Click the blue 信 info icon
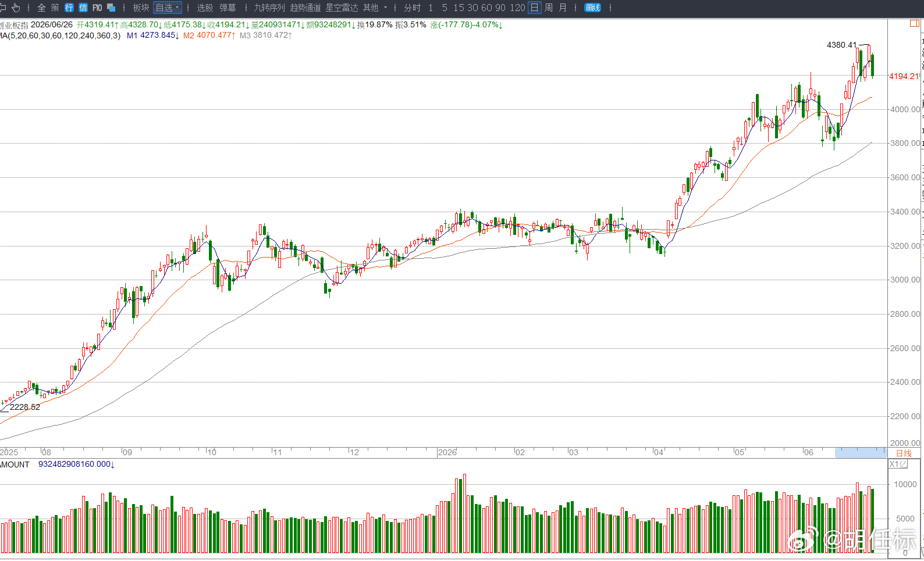Screen dimensions: 924x561 point(83,8)
